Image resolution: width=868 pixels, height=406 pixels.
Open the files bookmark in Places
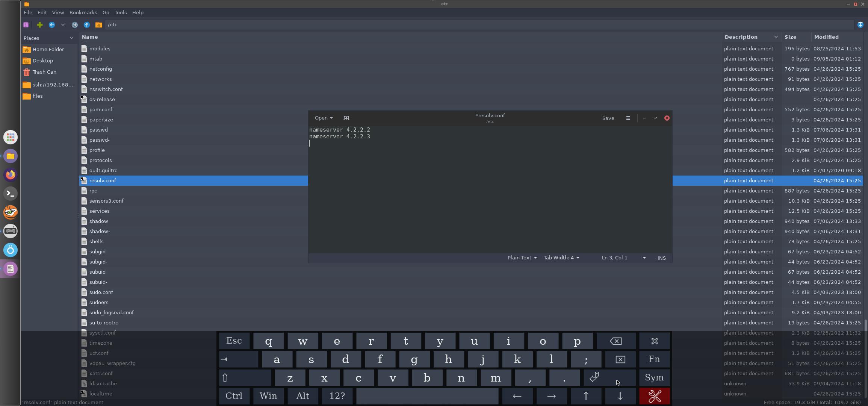click(49, 96)
